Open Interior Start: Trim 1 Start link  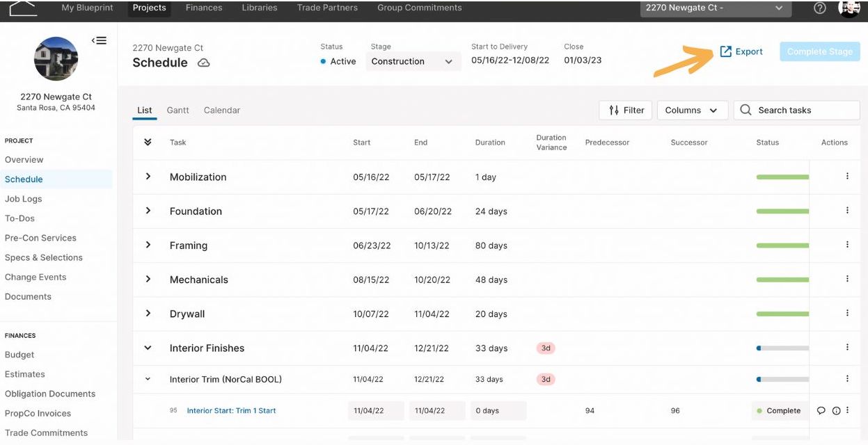pyautogui.click(x=231, y=411)
